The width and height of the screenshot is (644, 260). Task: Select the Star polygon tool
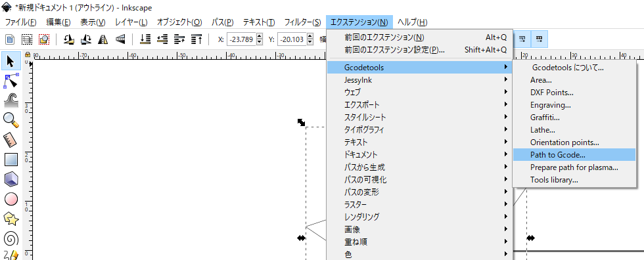point(11,219)
